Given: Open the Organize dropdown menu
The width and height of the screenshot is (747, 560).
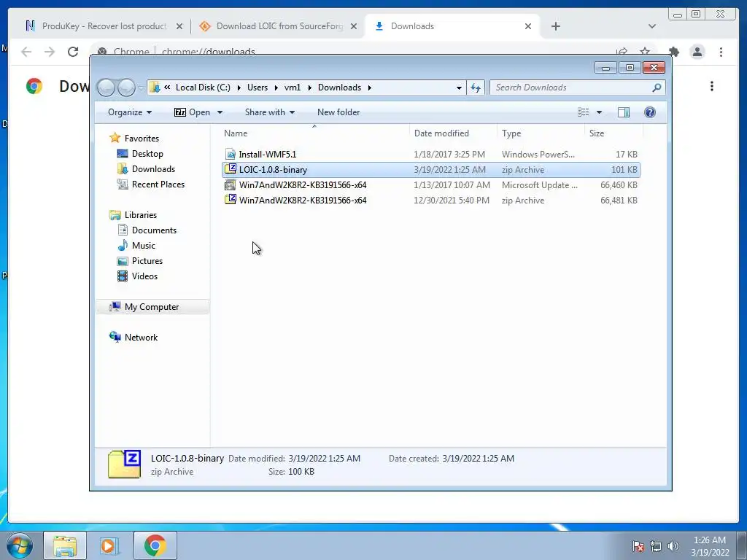Looking at the screenshot, I should coord(130,112).
